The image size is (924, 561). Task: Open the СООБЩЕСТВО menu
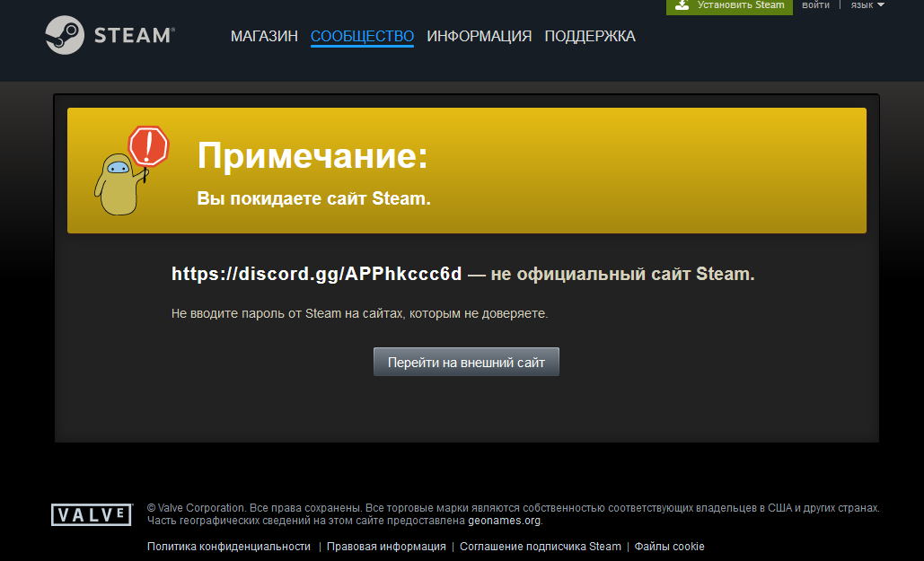[362, 36]
